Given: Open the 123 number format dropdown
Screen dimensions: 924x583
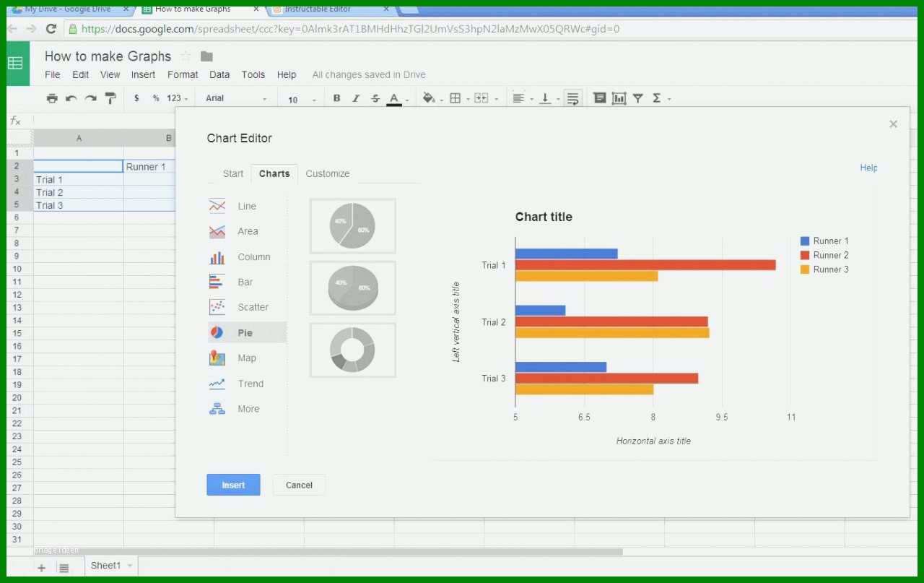Looking at the screenshot, I should click(x=177, y=98).
